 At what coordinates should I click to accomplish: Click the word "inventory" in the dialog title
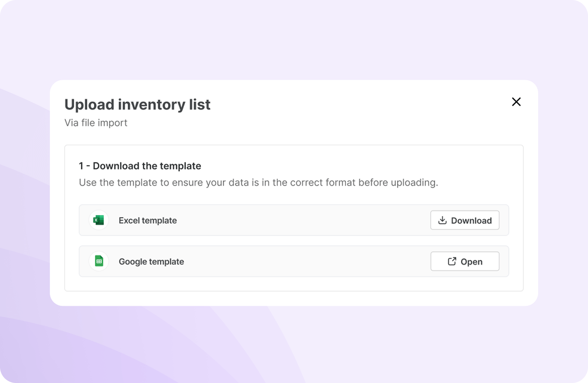point(151,104)
